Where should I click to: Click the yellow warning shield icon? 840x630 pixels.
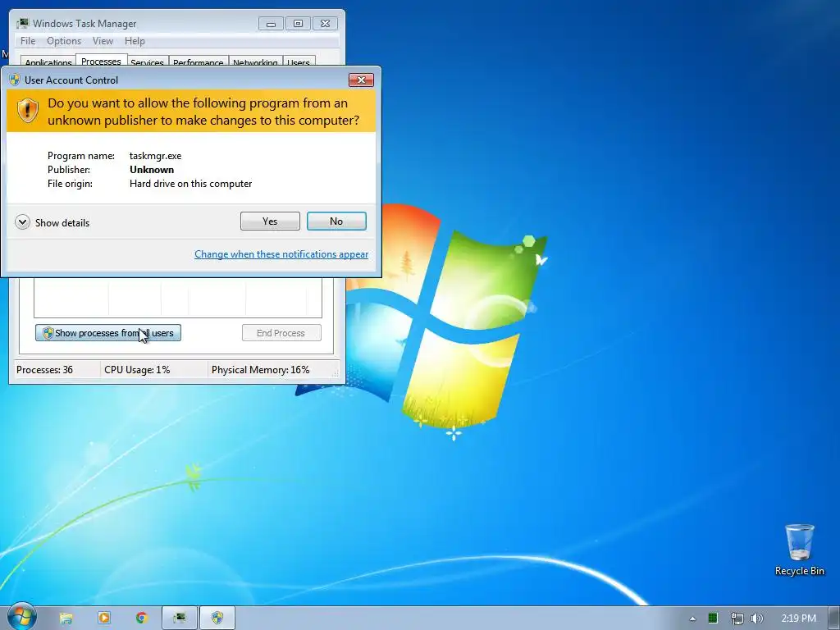point(27,111)
